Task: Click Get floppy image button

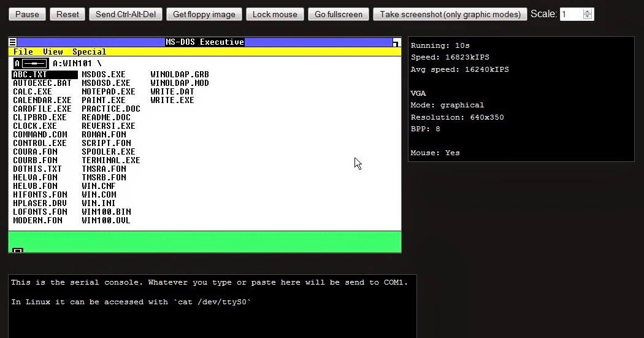Action: coord(204,14)
